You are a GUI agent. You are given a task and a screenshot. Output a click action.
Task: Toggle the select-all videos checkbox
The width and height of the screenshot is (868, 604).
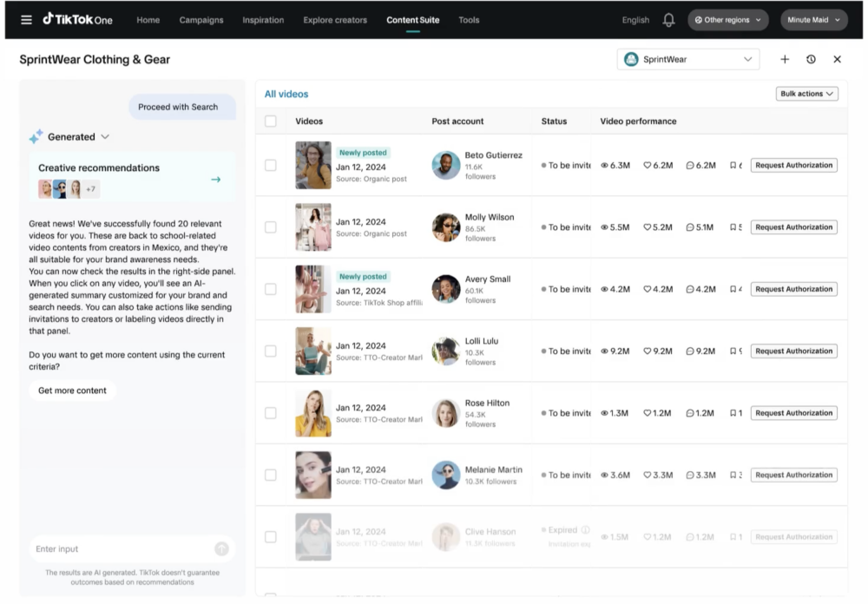(271, 121)
